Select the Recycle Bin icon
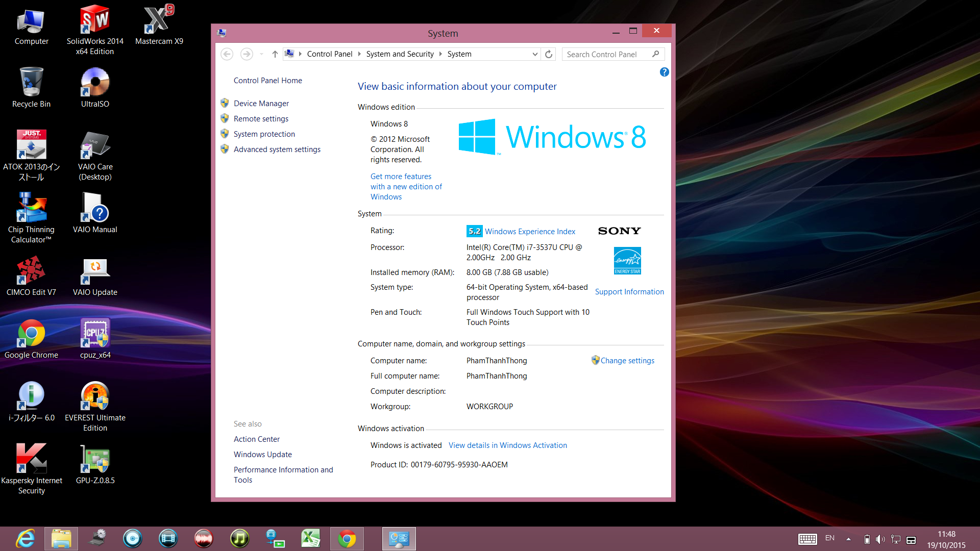980x551 pixels. pos(31,87)
